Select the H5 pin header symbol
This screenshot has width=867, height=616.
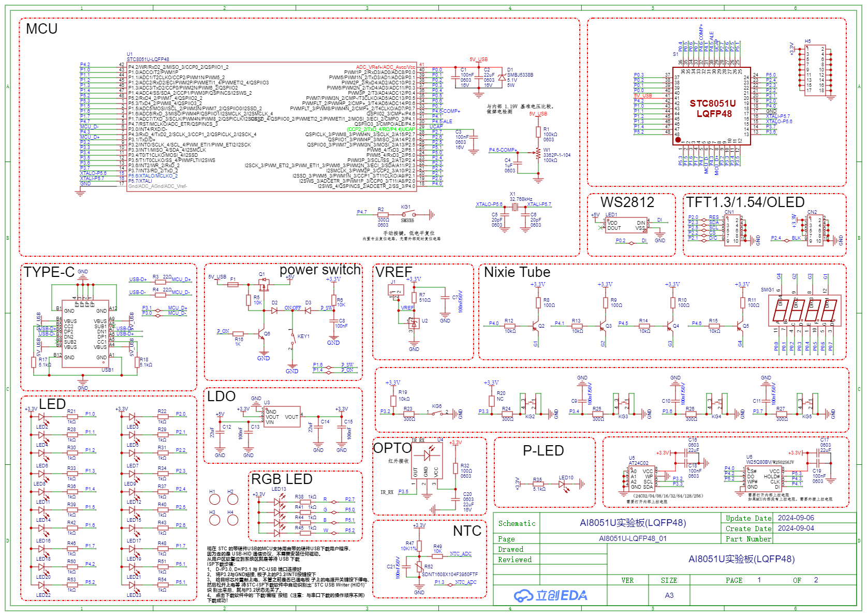point(815,70)
